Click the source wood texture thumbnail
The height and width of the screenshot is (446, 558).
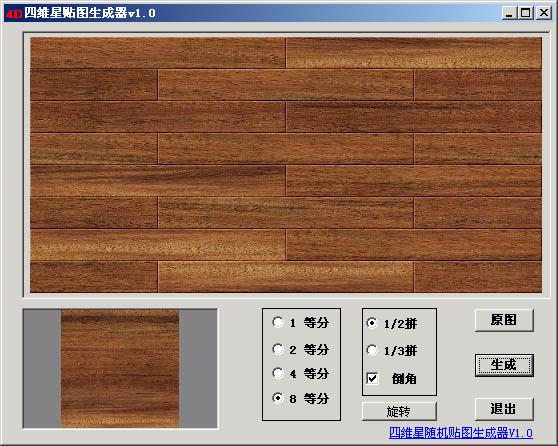coord(120,369)
